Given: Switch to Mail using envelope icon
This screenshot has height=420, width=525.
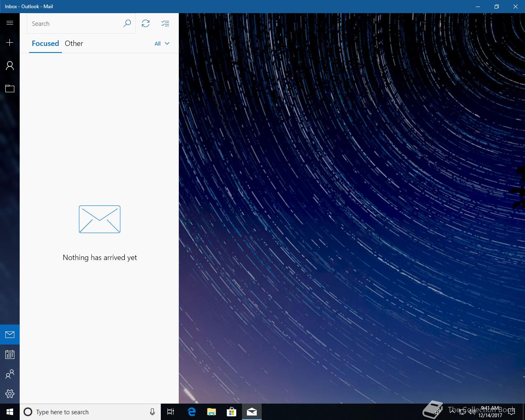Looking at the screenshot, I should (x=10, y=335).
